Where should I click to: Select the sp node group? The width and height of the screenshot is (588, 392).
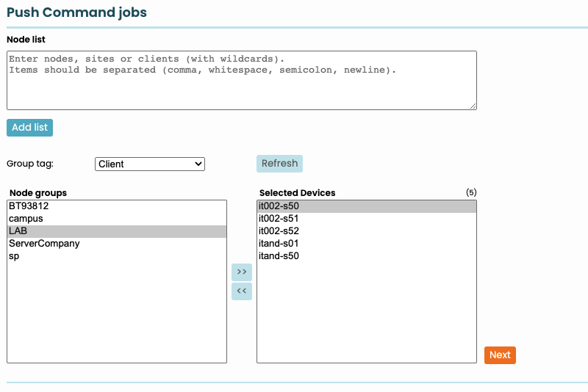[14, 256]
